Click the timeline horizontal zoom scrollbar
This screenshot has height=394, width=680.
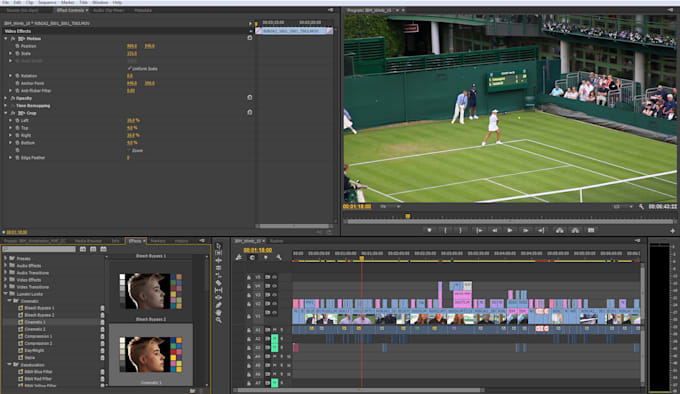pos(359,390)
